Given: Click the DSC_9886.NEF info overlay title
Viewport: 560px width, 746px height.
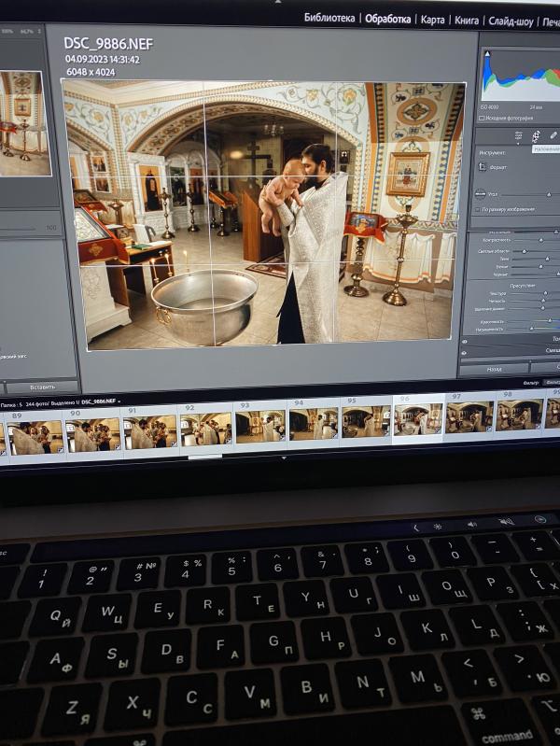Looking at the screenshot, I should pyautogui.click(x=108, y=44).
